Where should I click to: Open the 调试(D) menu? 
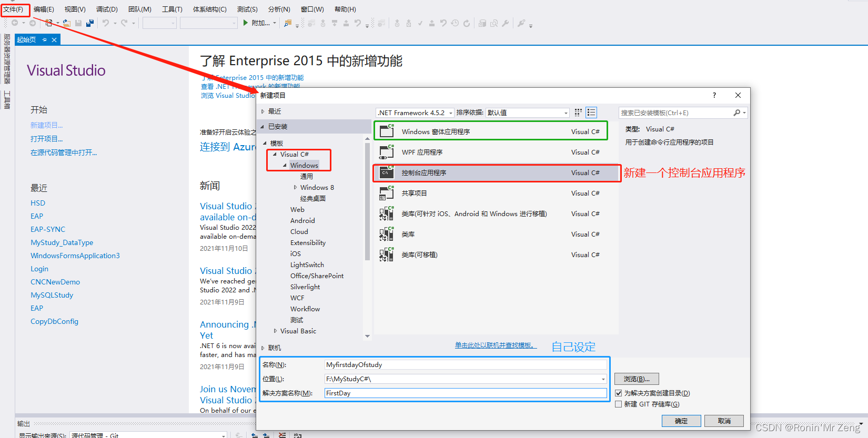tap(107, 9)
